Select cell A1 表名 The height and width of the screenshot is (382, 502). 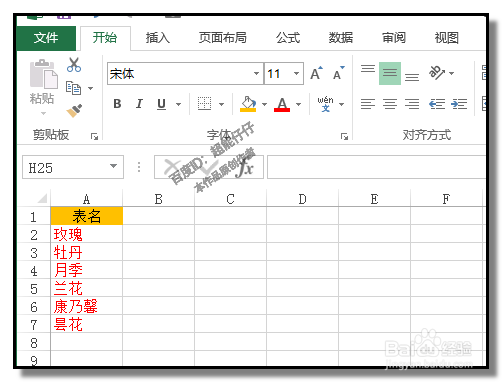[87, 216]
